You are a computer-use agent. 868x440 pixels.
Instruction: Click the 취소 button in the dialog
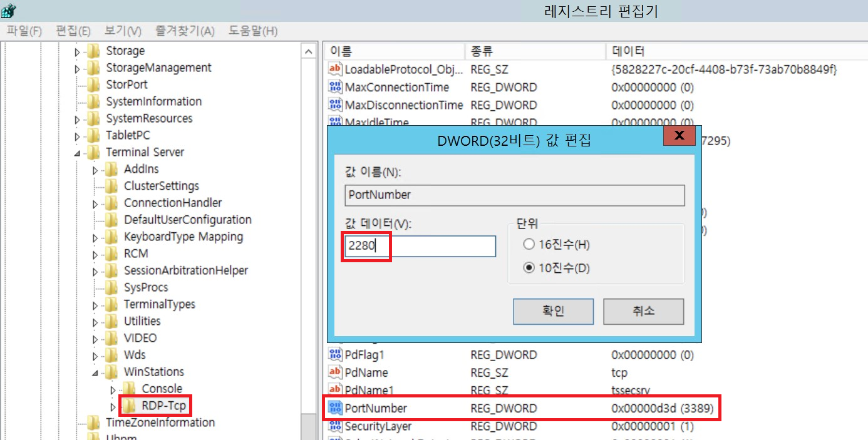tap(643, 311)
